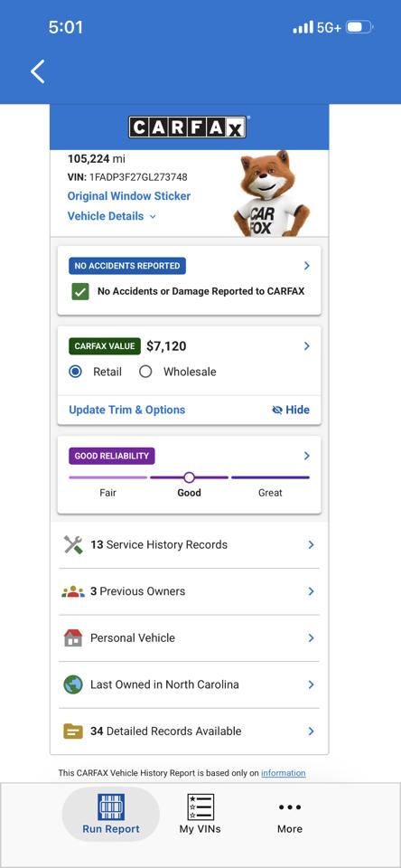Switch to the Run Report tab
The width and height of the screenshot is (401, 868).
[x=110, y=815]
